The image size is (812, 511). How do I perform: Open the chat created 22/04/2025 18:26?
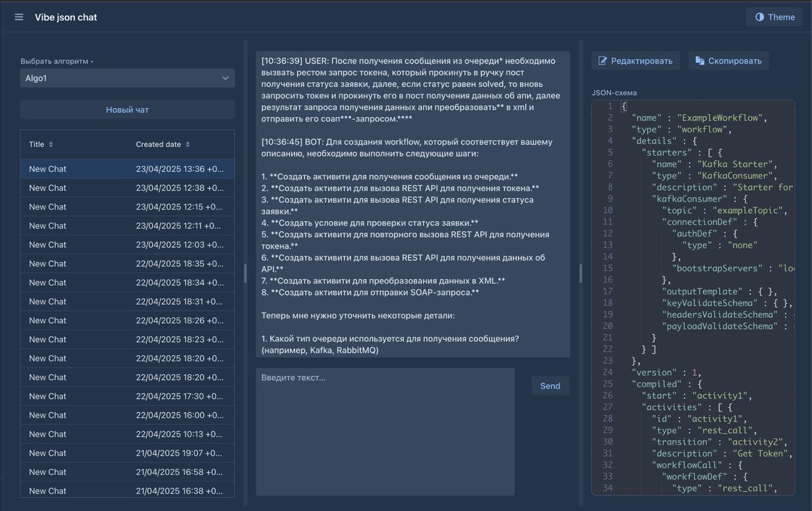click(128, 321)
